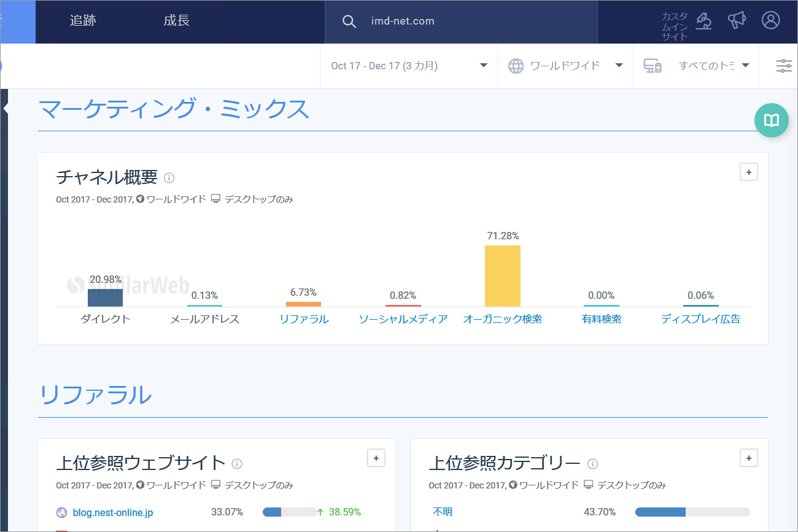
Task: Switch to the 成長 tab
Action: point(177,21)
